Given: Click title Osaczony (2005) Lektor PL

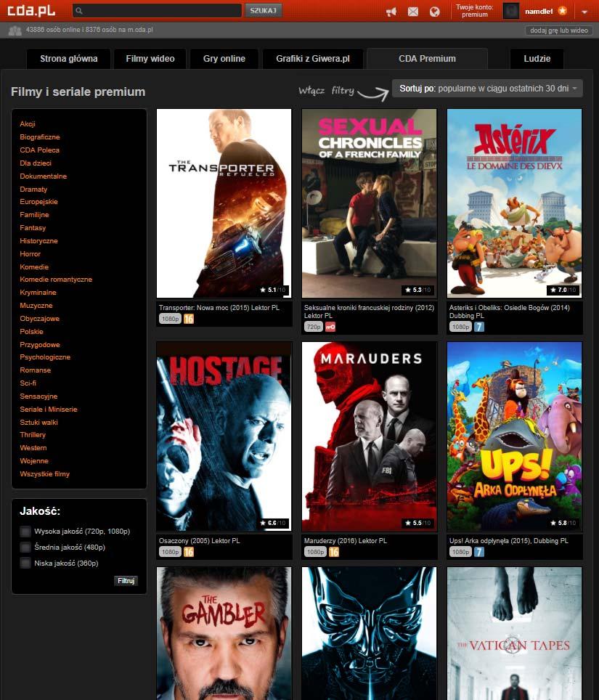Looking at the screenshot, I should tap(200, 541).
